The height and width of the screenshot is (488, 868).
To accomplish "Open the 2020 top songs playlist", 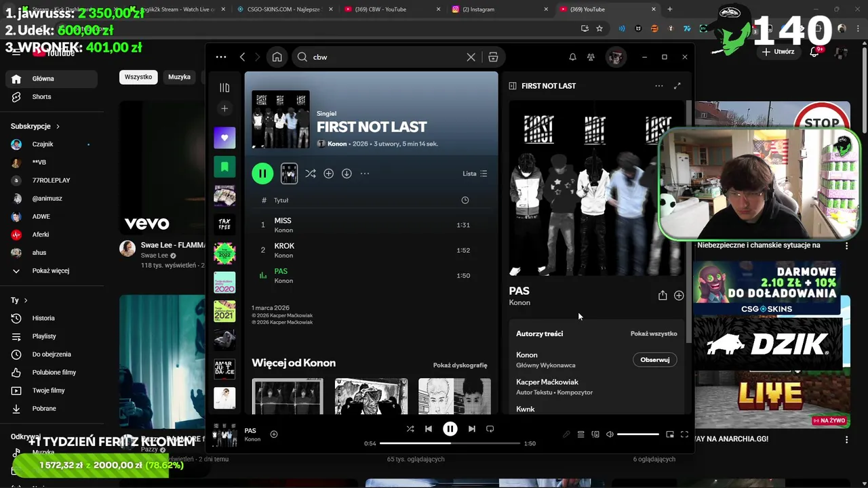I will 224,282.
